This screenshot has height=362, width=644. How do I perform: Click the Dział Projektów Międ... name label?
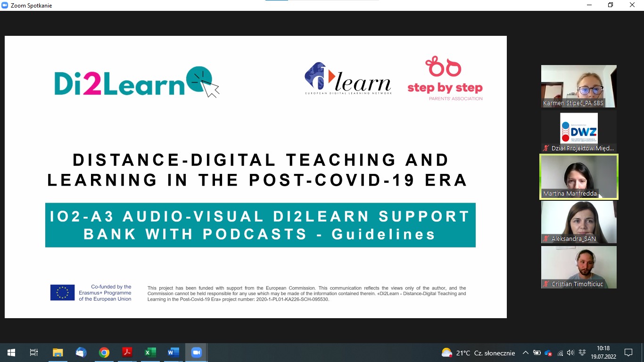[583, 148]
